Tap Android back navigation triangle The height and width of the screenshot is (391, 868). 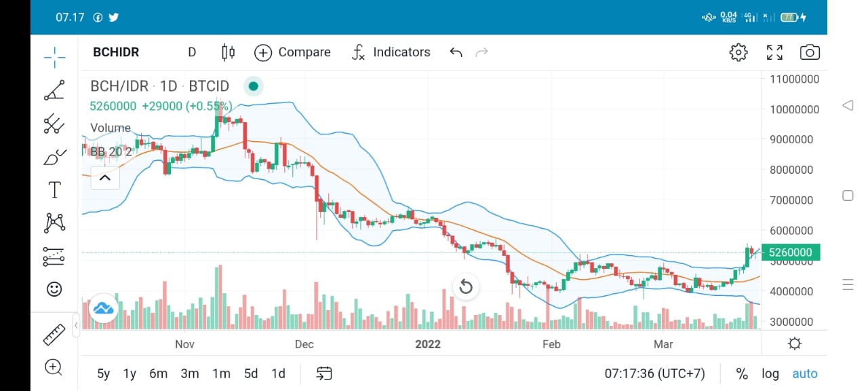tap(848, 105)
